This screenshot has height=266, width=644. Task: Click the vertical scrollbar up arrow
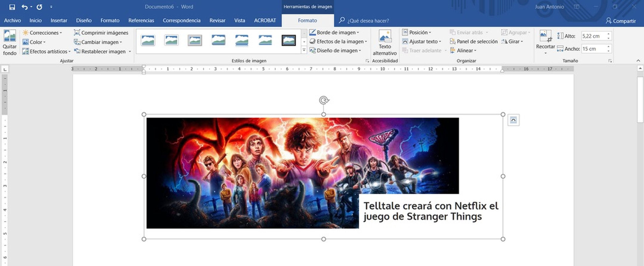(640, 68)
